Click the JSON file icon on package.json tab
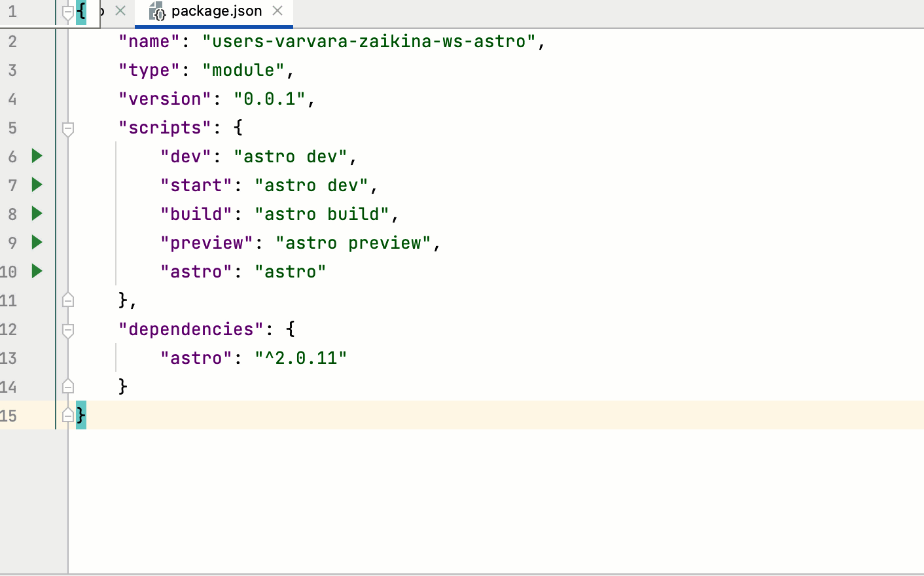The width and height of the screenshot is (924, 576). [x=157, y=11]
